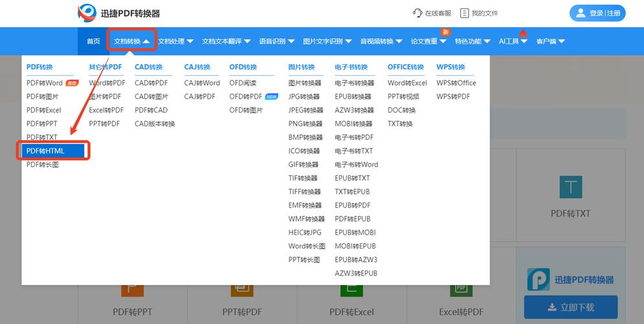The image size is (644, 324).
Task: Select PDF转HTML menu item
Action: (53, 151)
